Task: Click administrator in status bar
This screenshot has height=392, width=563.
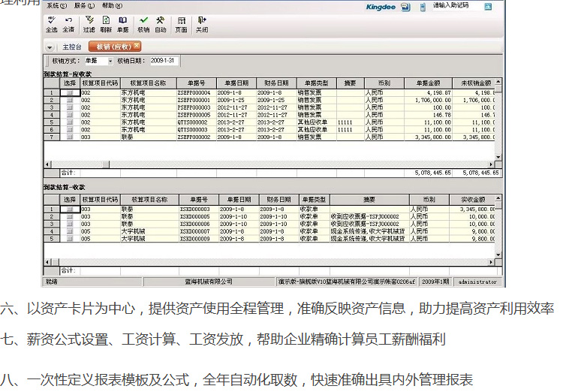Action: [x=477, y=282]
